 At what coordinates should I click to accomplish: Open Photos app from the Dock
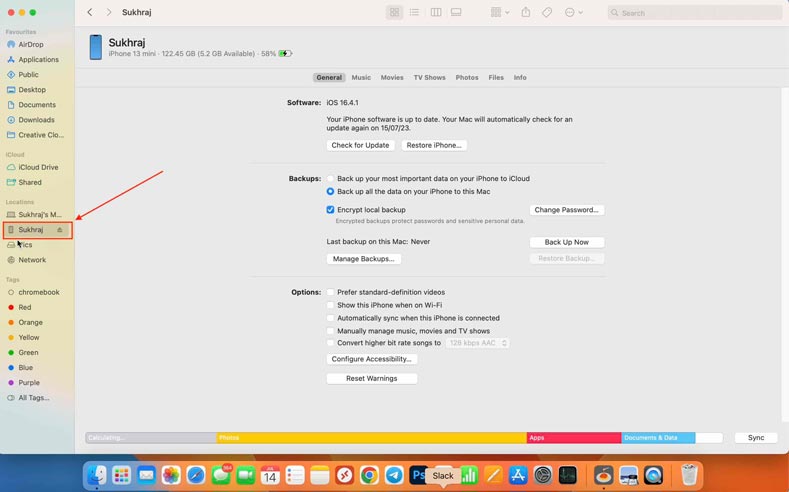click(171, 475)
